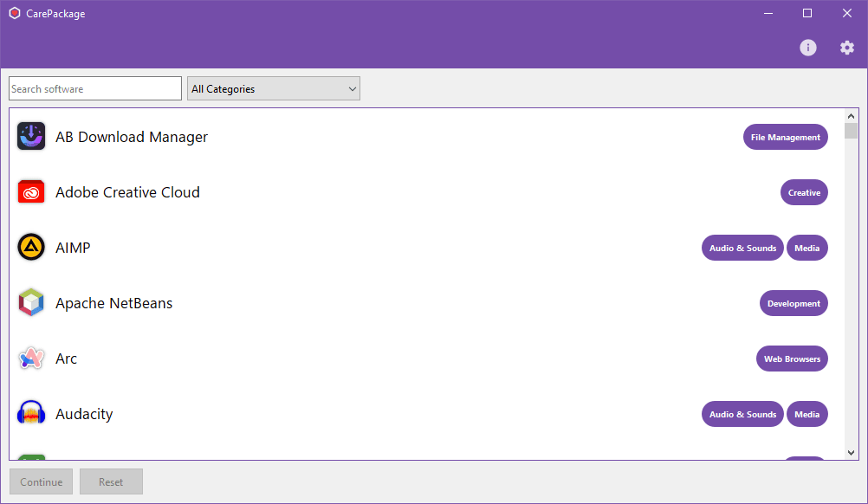This screenshot has width=868, height=504.
Task: Select the Audacity name text
Action: pyautogui.click(x=84, y=414)
